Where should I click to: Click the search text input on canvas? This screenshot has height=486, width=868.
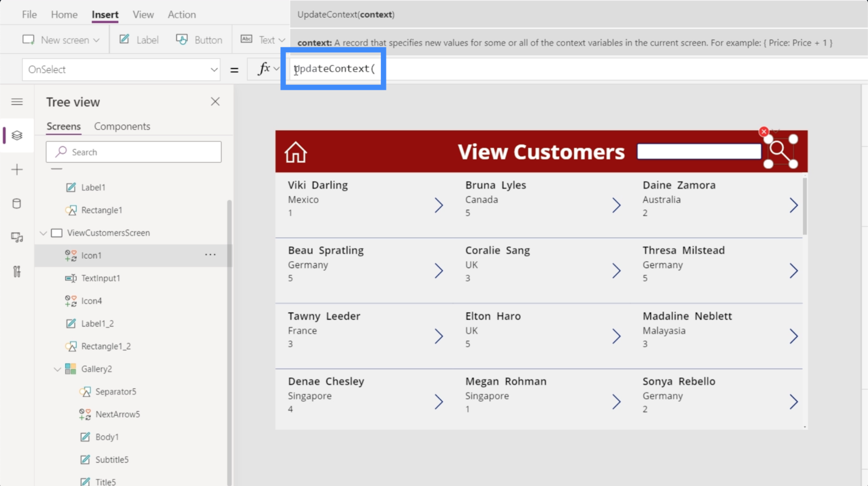(699, 151)
